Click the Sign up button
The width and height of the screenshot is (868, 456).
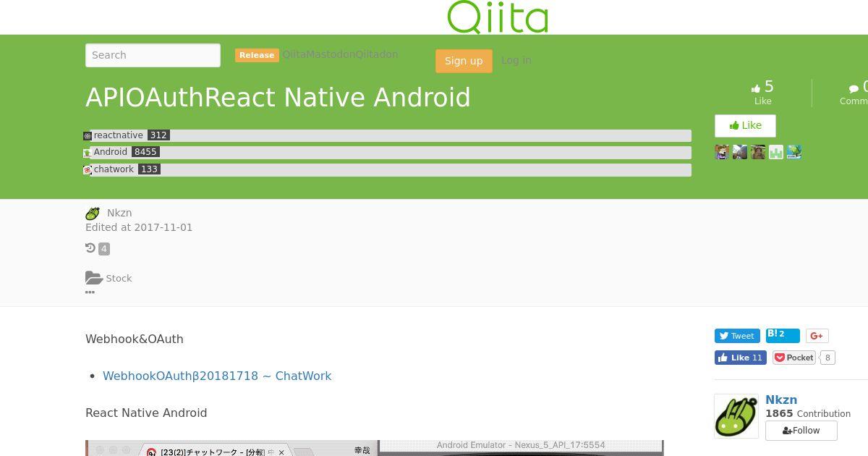[464, 61]
